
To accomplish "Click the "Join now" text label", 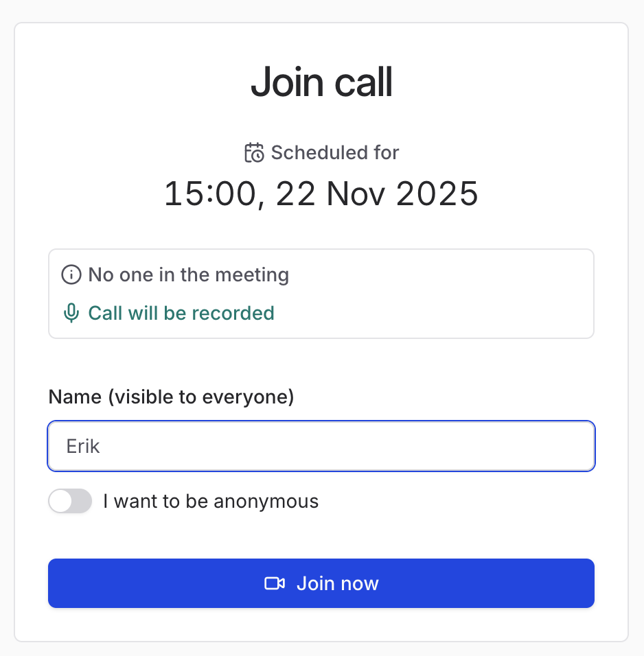I will click(337, 584).
